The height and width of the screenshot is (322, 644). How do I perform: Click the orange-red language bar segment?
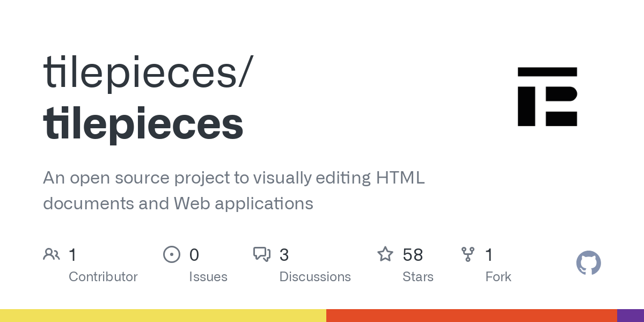(x=471, y=316)
